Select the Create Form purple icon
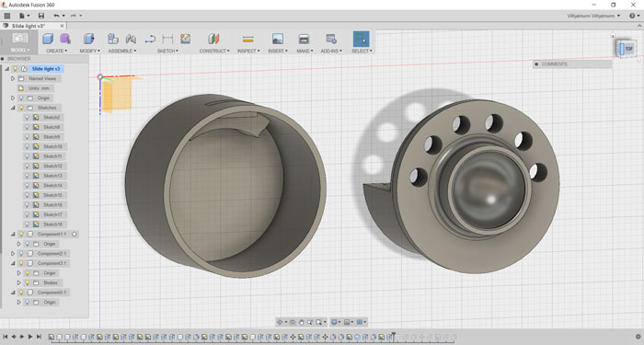This screenshot has width=644, height=345. pyautogui.click(x=65, y=39)
